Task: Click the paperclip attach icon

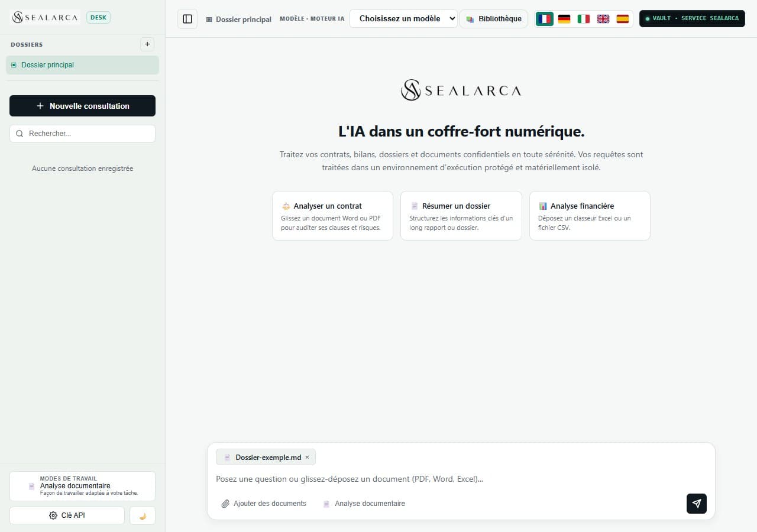Action: [x=225, y=504]
